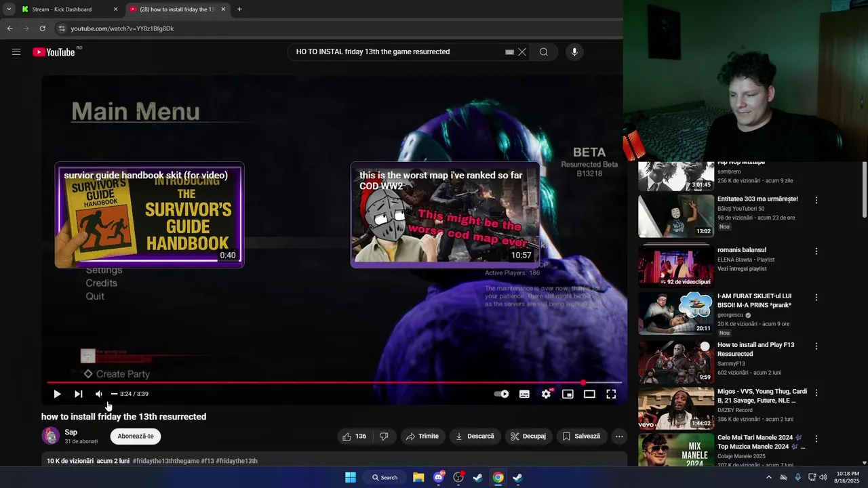Screen dimensions: 868x488
Task: Open options for Cele Mai Tari Manele video
Action: coord(816,439)
